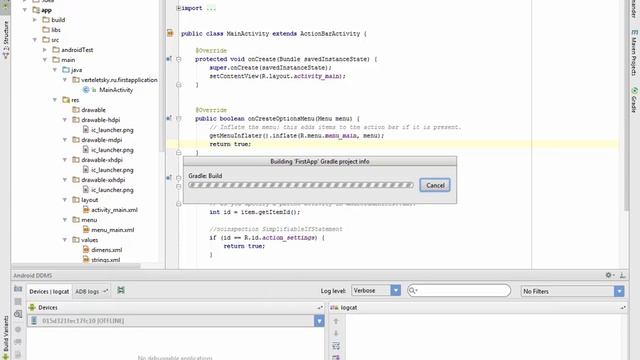This screenshot has width=640, height=360.
Task: Expand the androidTest folder
Action: (x=45, y=50)
